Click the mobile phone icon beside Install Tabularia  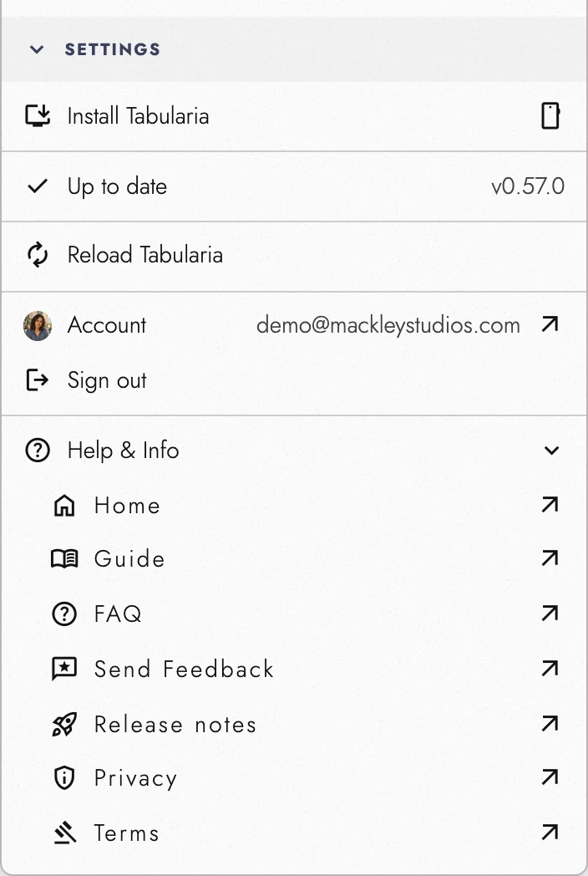550,115
